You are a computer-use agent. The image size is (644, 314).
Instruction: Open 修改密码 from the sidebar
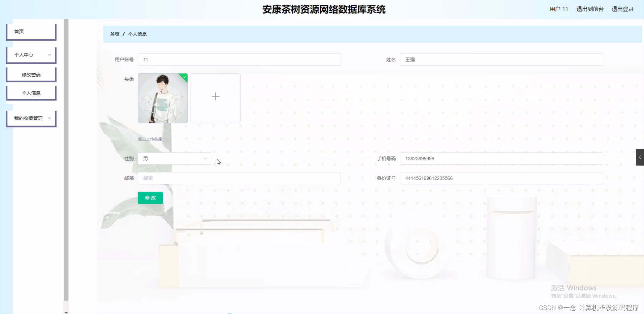pyautogui.click(x=31, y=74)
